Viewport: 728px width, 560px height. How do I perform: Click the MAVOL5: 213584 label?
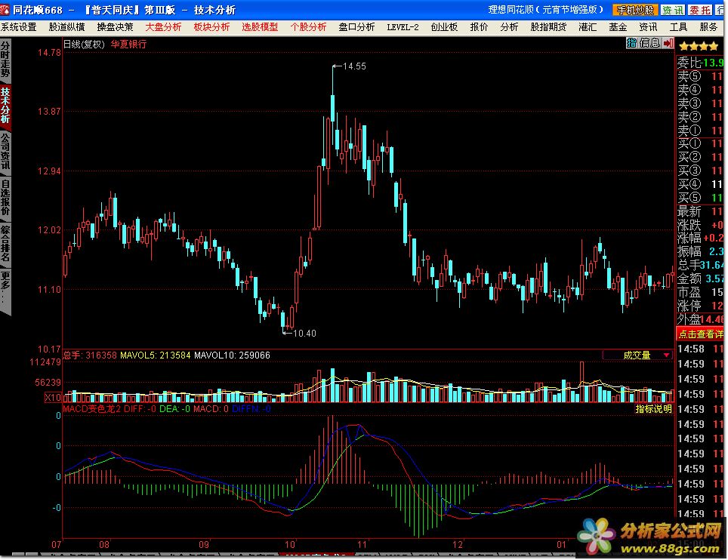point(156,355)
